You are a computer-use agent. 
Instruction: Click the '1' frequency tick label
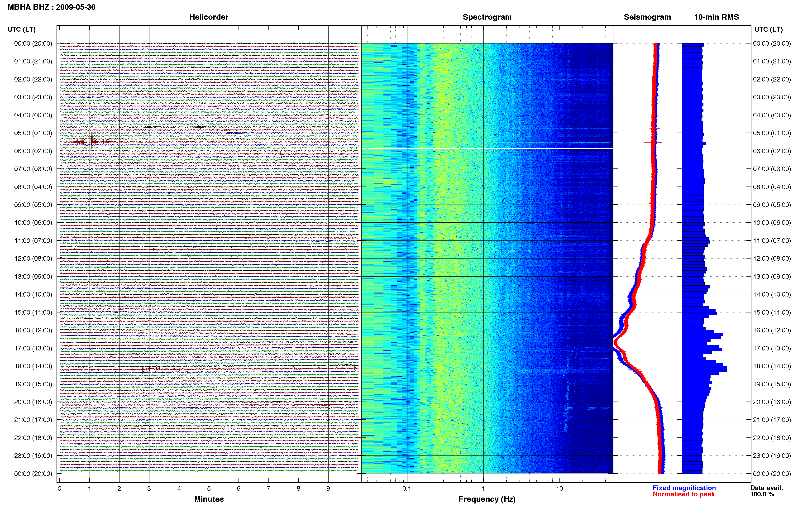[x=483, y=489]
